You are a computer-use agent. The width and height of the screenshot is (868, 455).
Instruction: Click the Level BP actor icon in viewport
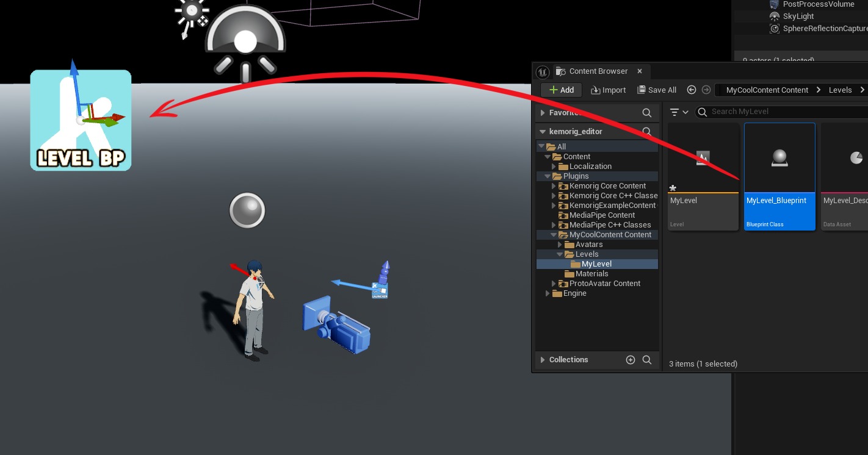[81, 121]
